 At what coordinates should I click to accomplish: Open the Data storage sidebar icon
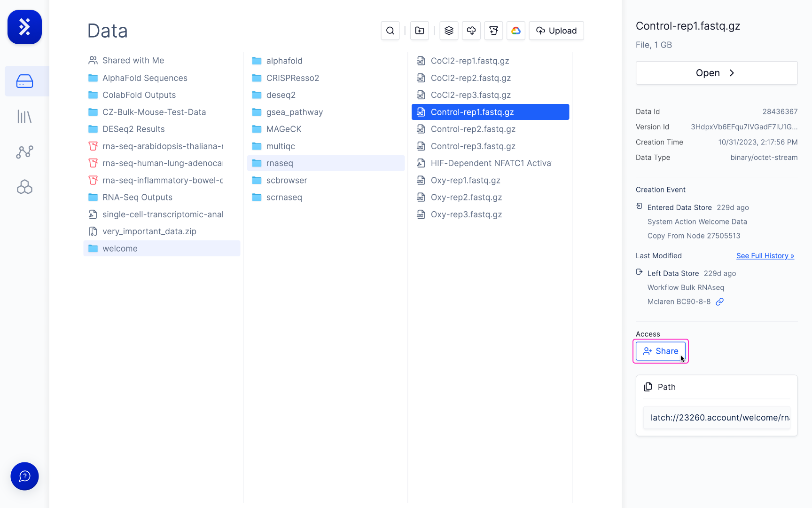[x=24, y=81]
